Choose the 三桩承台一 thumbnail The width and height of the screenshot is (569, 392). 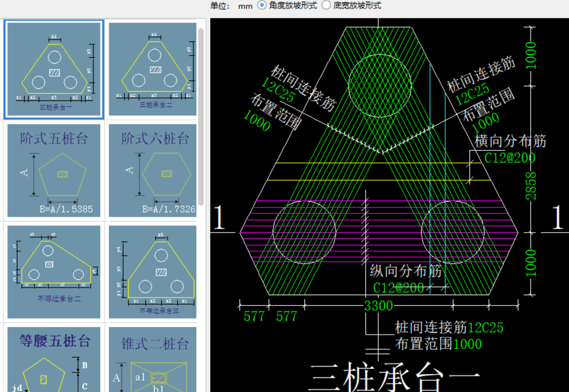coord(54,69)
